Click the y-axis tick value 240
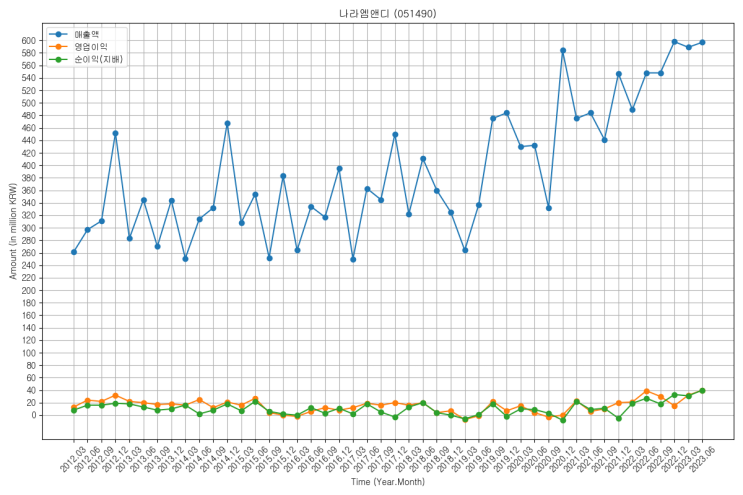 point(28,265)
